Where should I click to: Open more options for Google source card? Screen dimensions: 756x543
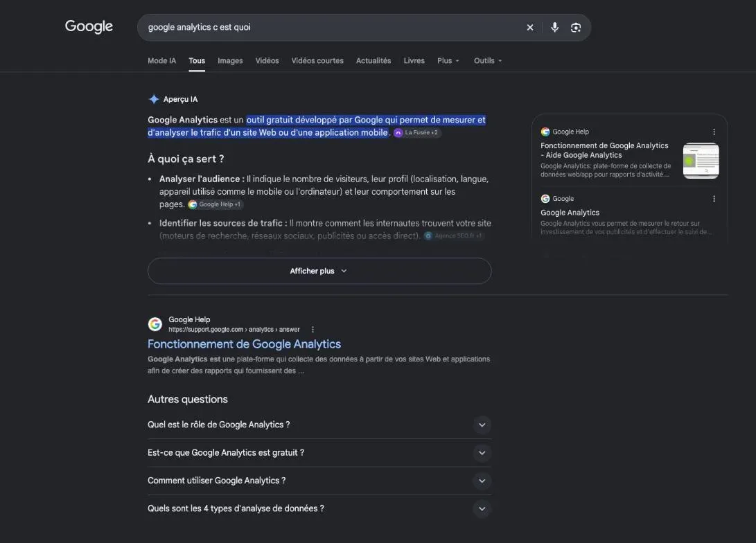(x=714, y=199)
